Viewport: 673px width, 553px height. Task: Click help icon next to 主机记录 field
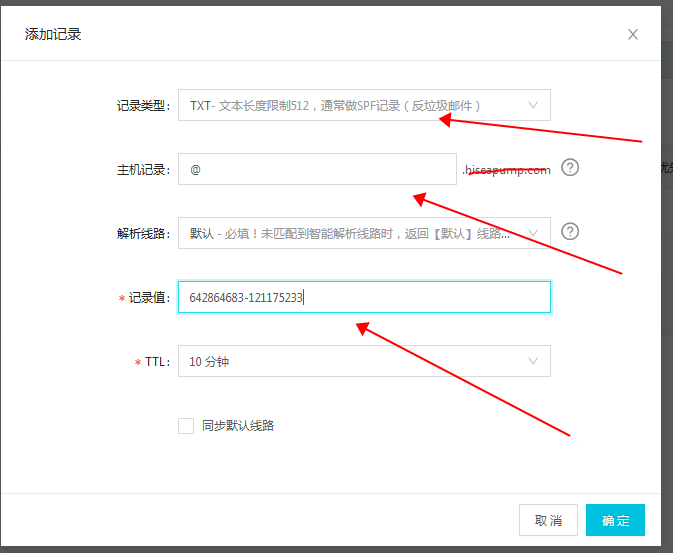click(570, 168)
